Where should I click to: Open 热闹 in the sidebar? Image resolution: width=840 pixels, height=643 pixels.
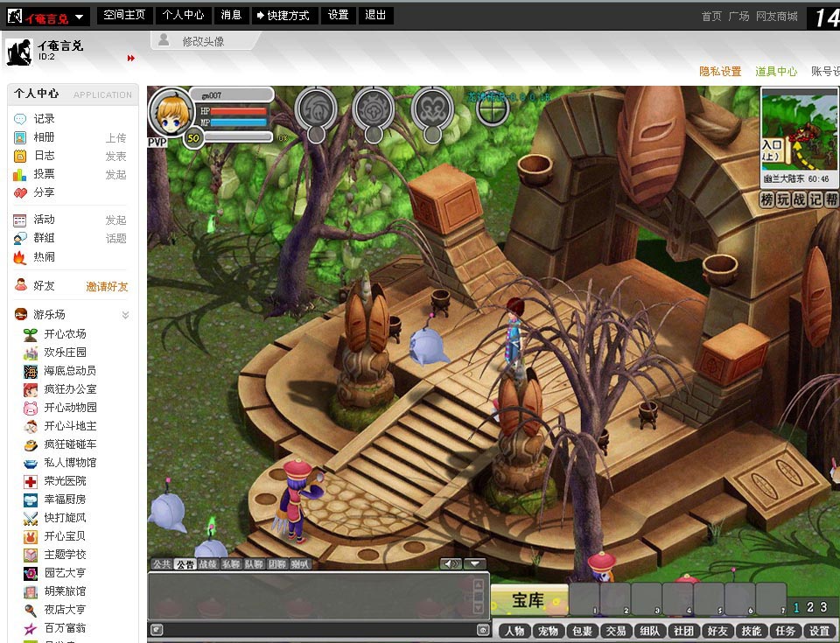coord(44,256)
